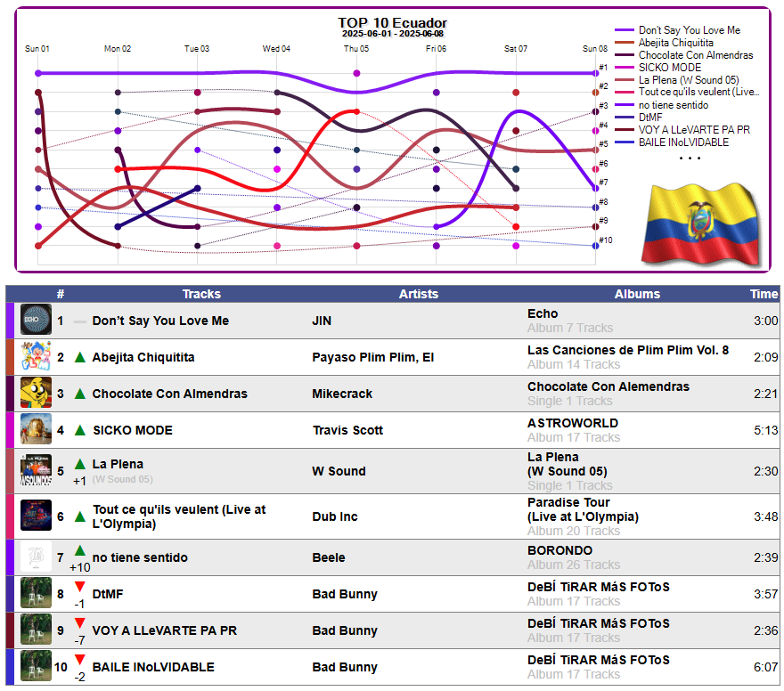Click the Mikecrack Chocolate Con Almendras cover
784x691 pixels.
[36, 393]
